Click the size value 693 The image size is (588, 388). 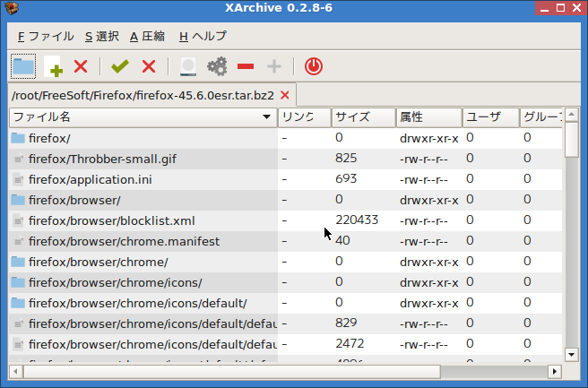(x=346, y=179)
